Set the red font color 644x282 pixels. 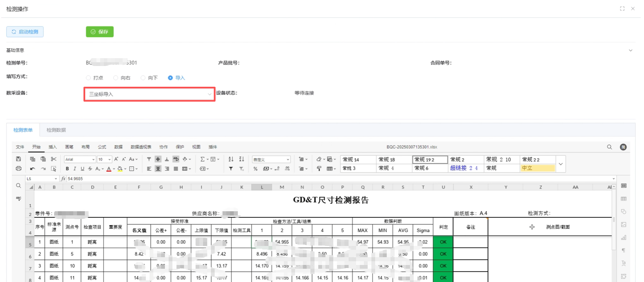click(109, 169)
